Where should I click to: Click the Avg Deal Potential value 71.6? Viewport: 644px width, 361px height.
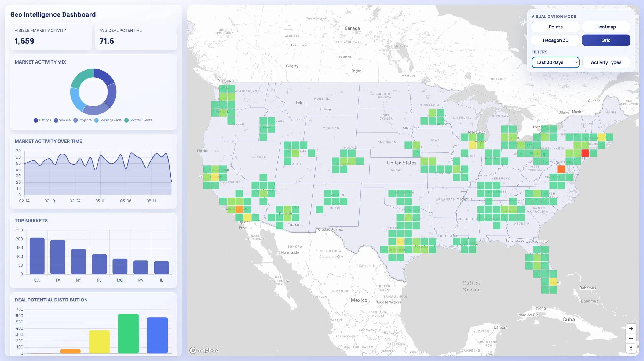[x=107, y=41]
